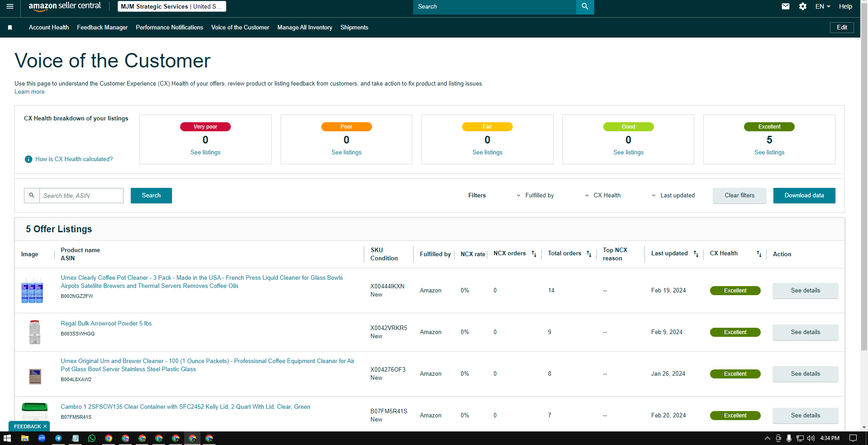Click the volume icon in system tray
This screenshot has height=445, width=868.
tap(811, 438)
